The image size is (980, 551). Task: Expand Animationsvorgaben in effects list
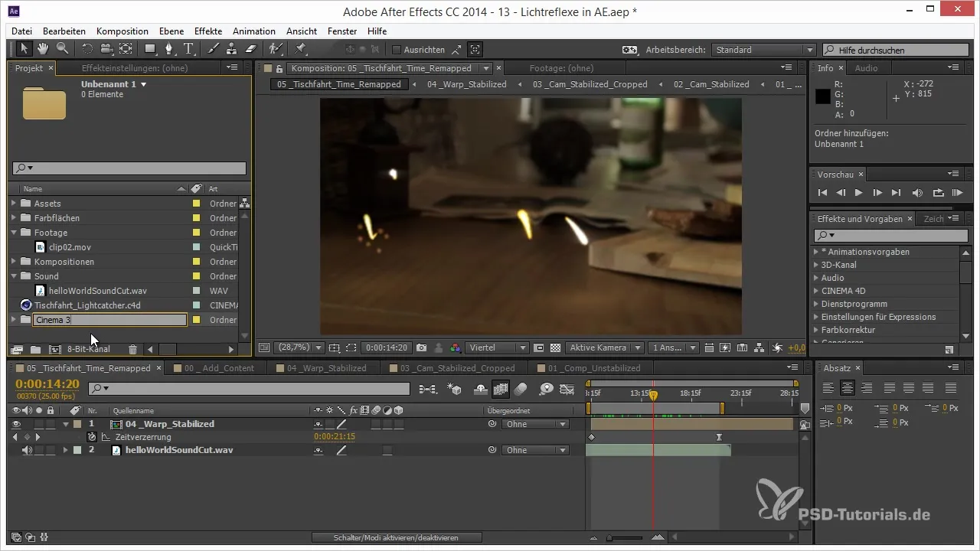coord(816,252)
